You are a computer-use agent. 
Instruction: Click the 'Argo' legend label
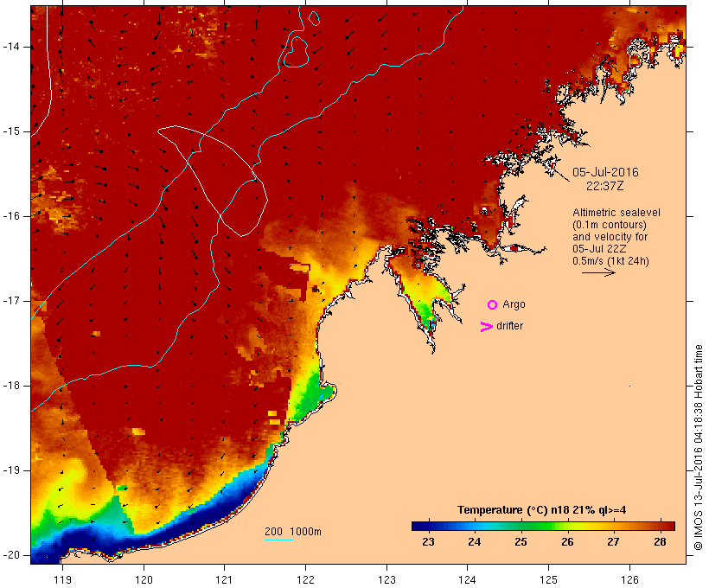[514, 304]
